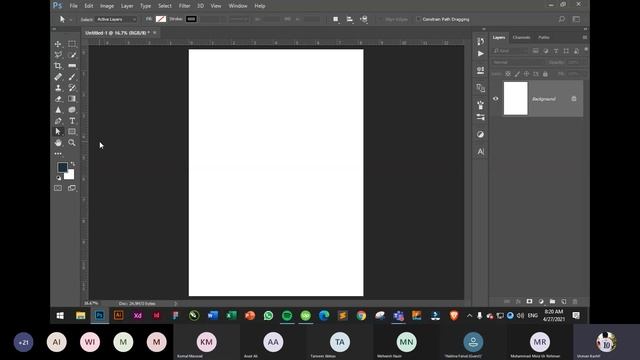Select the Crop tool
Screen dimensions: 640x360
58,66
